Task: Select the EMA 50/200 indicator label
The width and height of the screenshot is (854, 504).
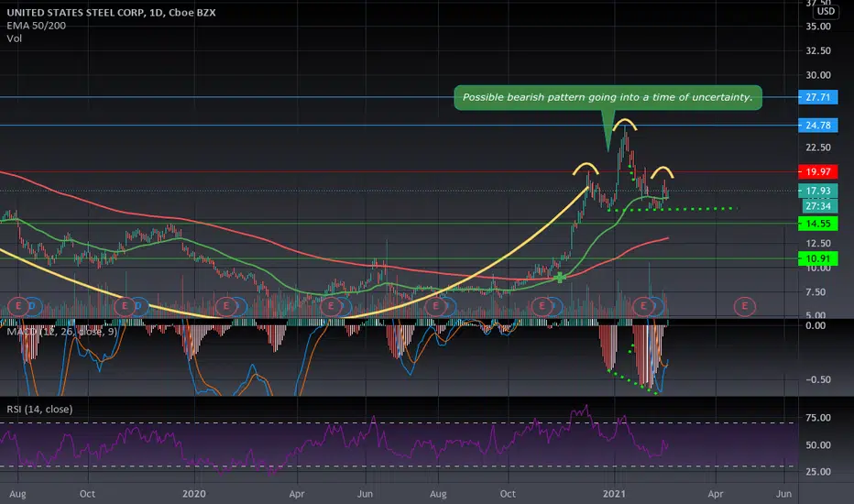Action: [x=36, y=26]
